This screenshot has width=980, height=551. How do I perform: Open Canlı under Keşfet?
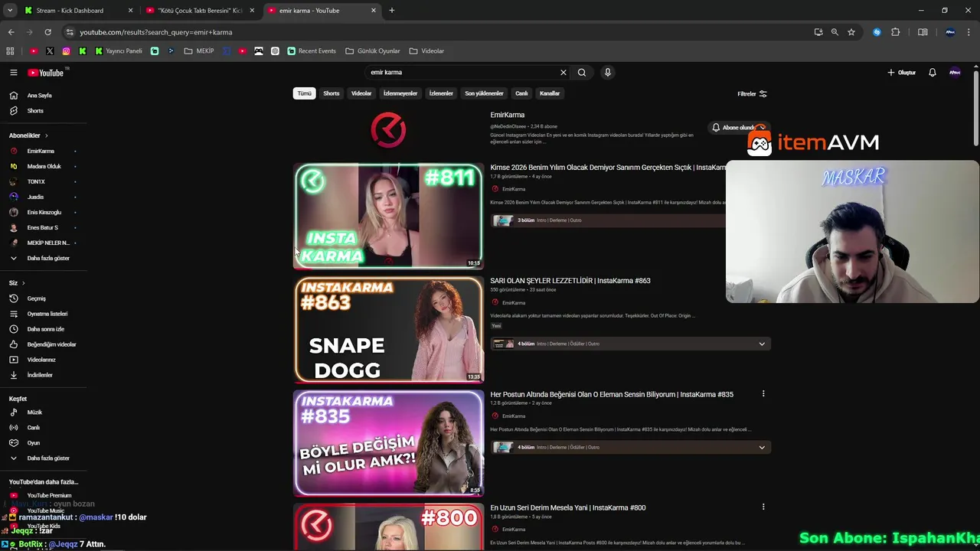(33, 428)
